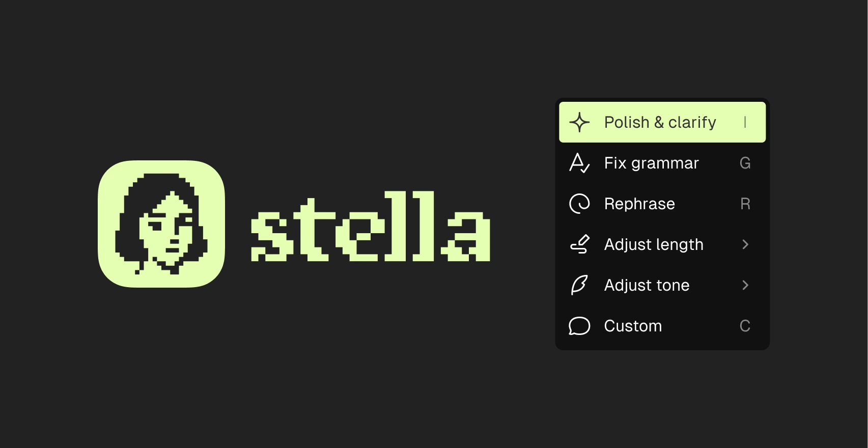Click the C shortcut hint for Custom
This screenshot has width=868, height=448.
[745, 326]
